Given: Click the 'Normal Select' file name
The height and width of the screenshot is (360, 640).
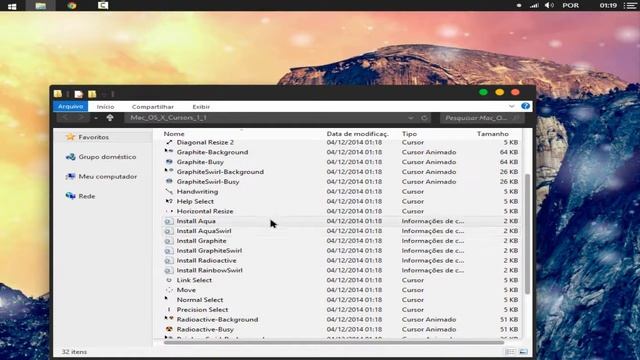Looking at the screenshot, I should coord(200,300).
